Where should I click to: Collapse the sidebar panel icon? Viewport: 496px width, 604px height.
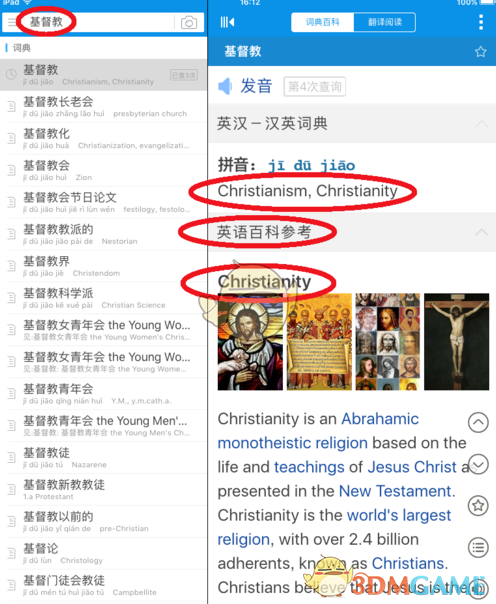[227, 22]
